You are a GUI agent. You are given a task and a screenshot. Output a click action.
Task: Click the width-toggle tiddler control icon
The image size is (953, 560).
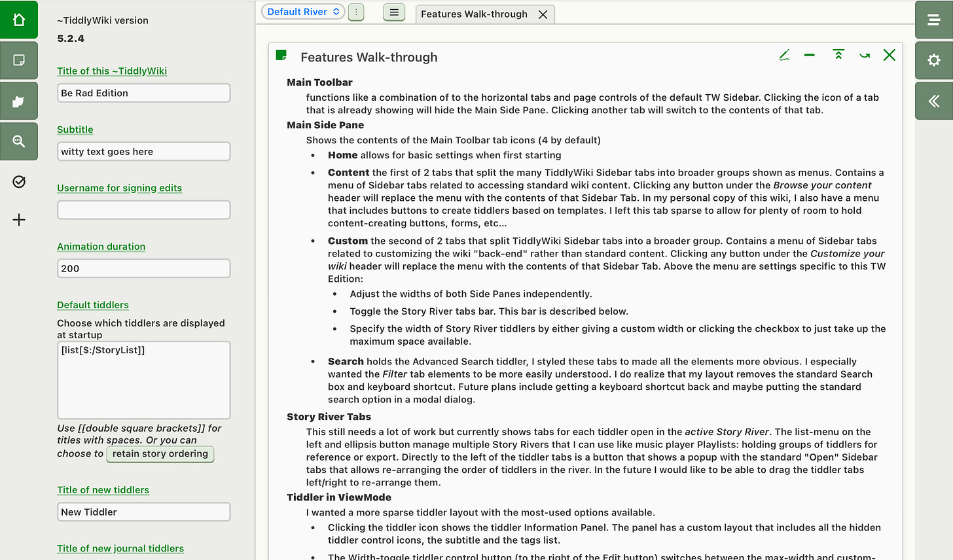(865, 56)
